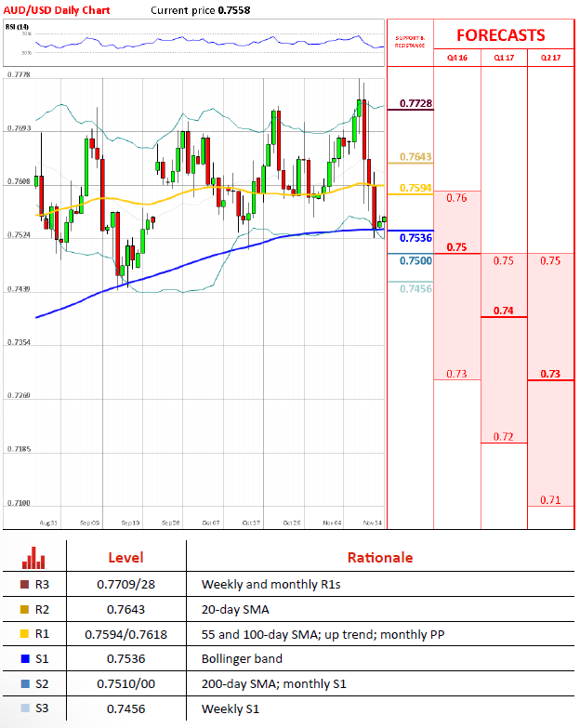Click the R3 row label

coord(42,585)
